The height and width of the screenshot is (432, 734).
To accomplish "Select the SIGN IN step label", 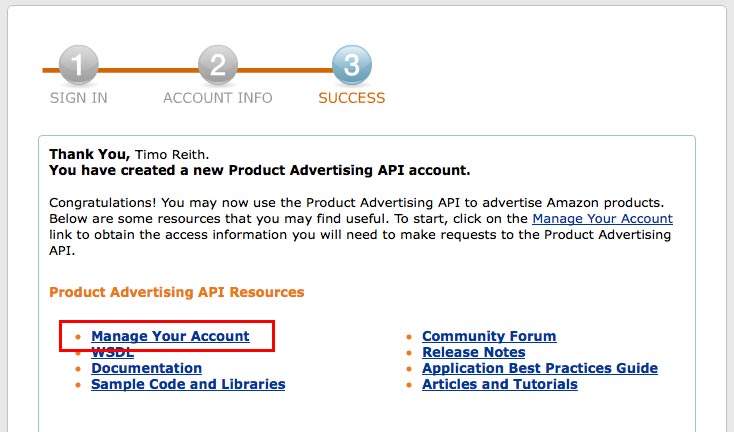I will 79,98.
